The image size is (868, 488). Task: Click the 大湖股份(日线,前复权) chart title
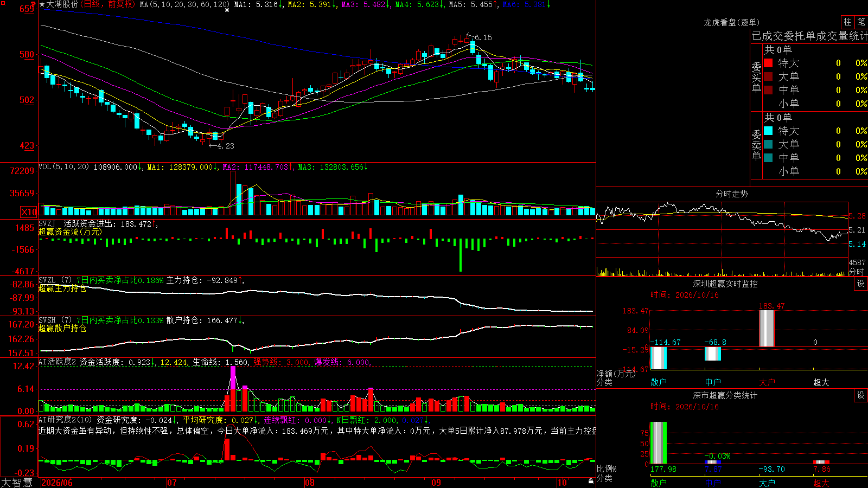pos(91,4)
